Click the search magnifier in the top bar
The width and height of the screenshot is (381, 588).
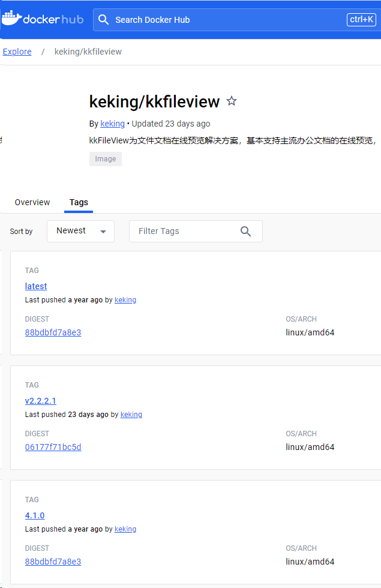tap(103, 19)
